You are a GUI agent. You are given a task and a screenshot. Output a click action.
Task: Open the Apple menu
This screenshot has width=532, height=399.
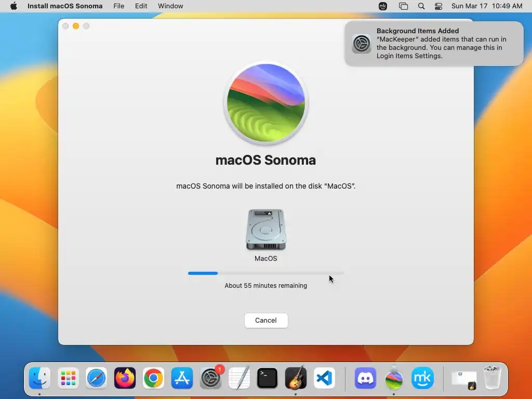(x=14, y=6)
